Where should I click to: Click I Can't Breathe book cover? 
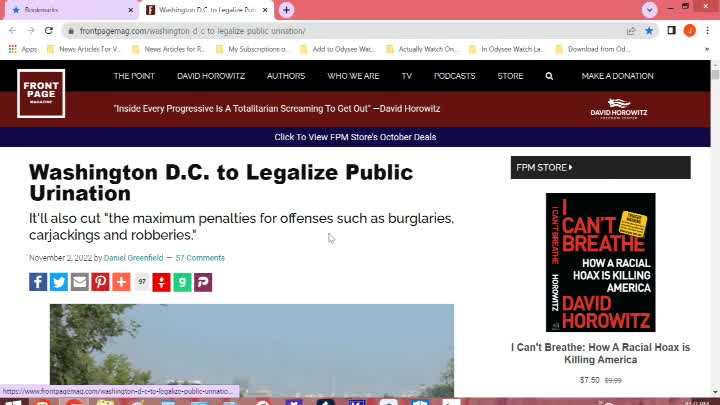point(601,262)
